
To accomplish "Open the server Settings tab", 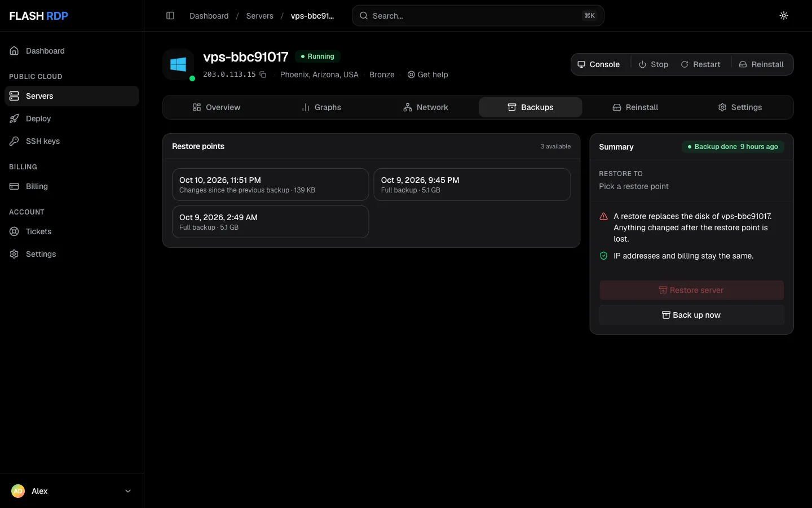I will [740, 107].
